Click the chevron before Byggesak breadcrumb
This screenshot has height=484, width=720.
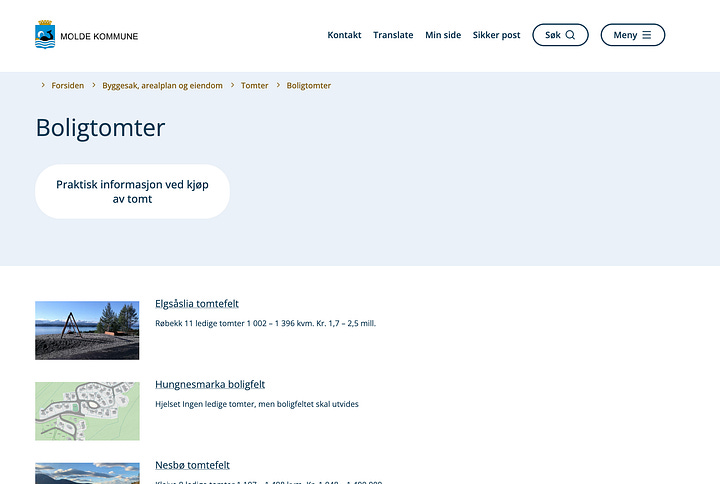[94, 85]
